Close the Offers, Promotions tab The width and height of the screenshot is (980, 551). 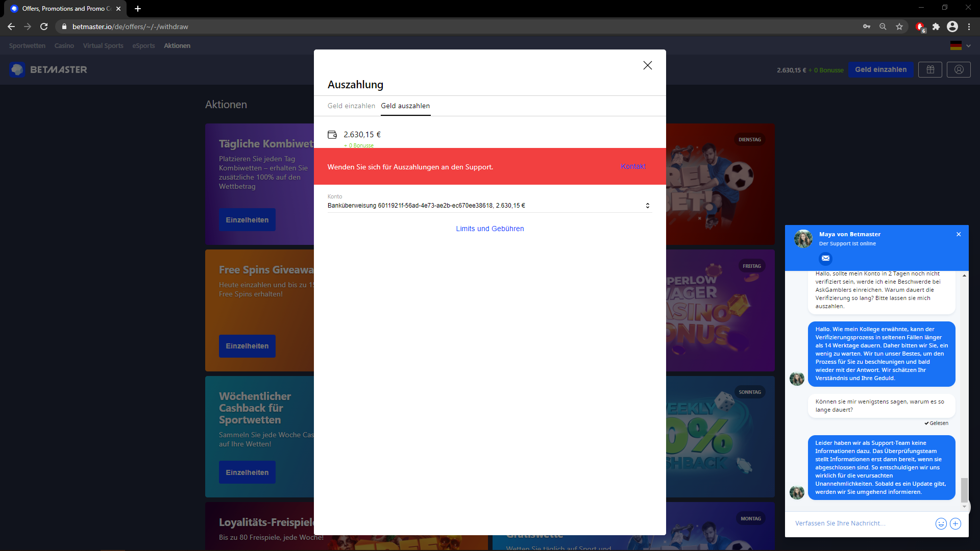118,9
